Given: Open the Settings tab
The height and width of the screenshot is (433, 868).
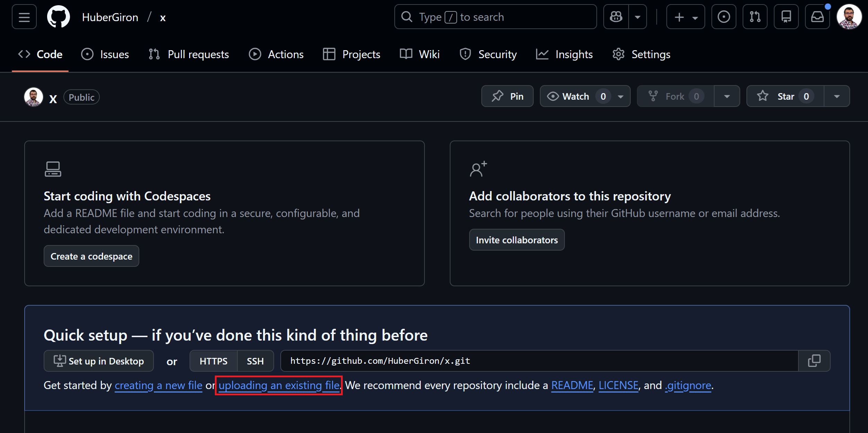Looking at the screenshot, I should pos(641,54).
